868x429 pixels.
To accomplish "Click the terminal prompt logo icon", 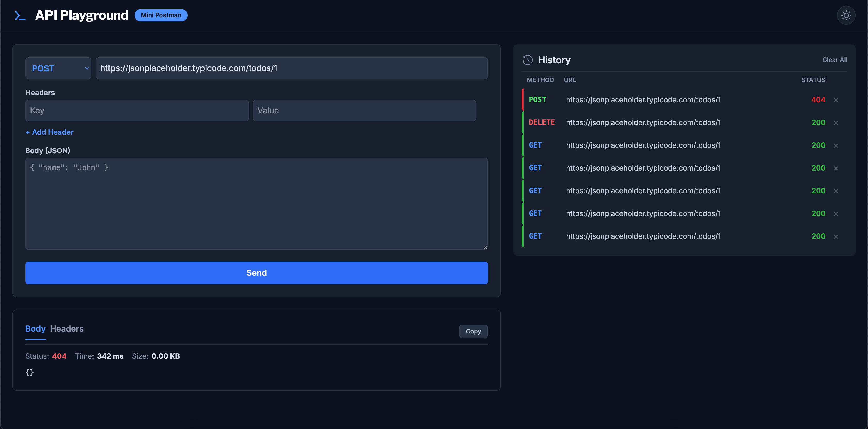I will pyautogui.click(x=20, y=16).
